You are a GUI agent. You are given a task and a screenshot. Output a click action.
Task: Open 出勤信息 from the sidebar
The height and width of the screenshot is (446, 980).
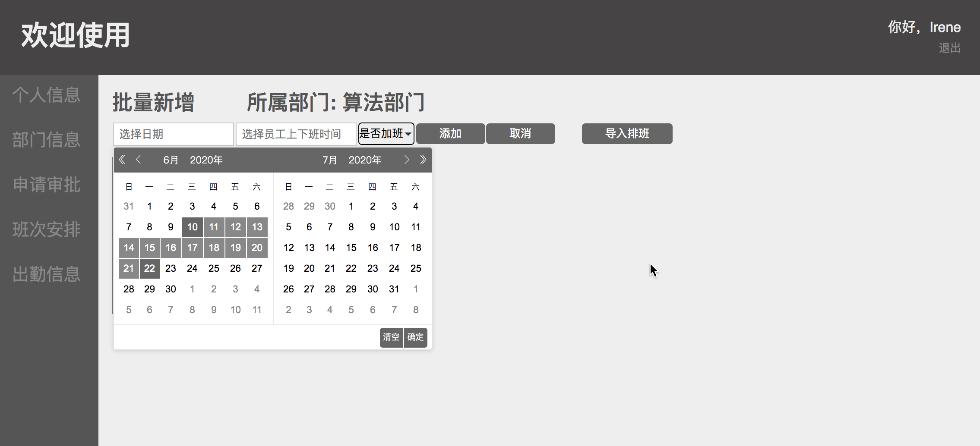pos(46,274)
